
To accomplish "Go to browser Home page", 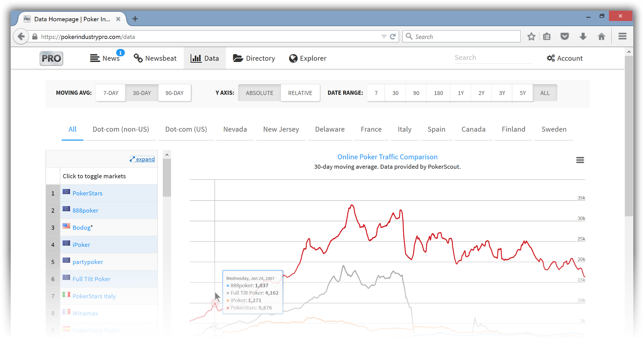I will 601,37.
